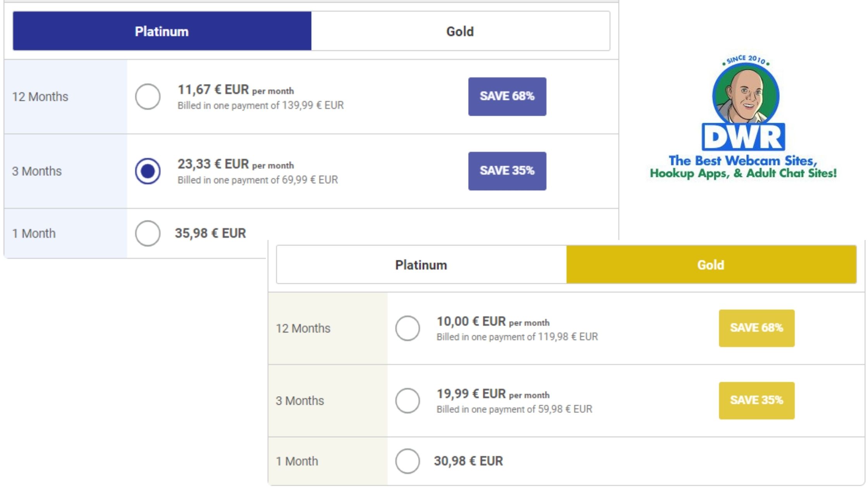Select the yellow Gold tab
The image size is (868, 488).
711,265
